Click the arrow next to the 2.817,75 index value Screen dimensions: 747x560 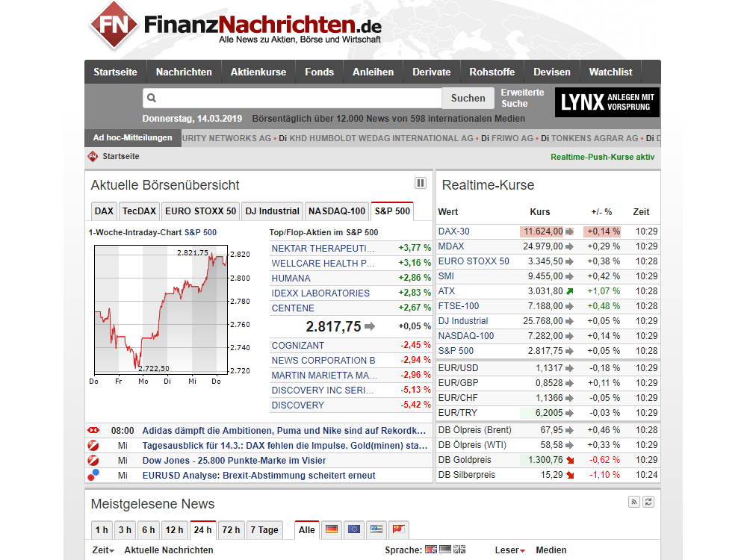[370, 327]
